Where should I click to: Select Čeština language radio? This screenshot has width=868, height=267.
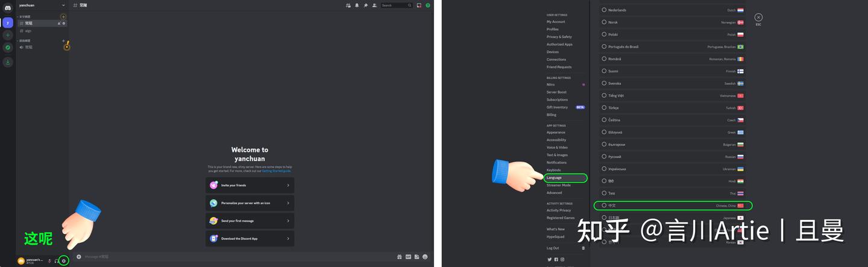pyautogui.click(x=604, y=120)
